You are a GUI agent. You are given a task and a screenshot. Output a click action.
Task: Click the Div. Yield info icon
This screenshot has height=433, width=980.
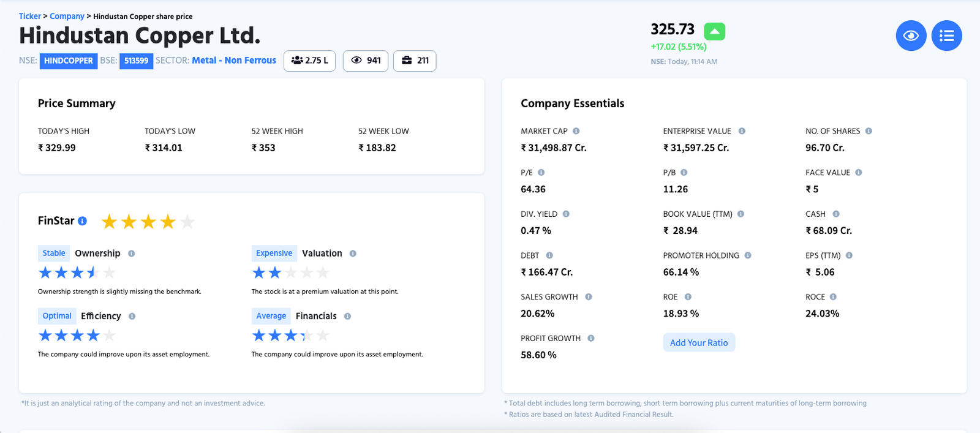pyautogui.click(x=566, y=214)
